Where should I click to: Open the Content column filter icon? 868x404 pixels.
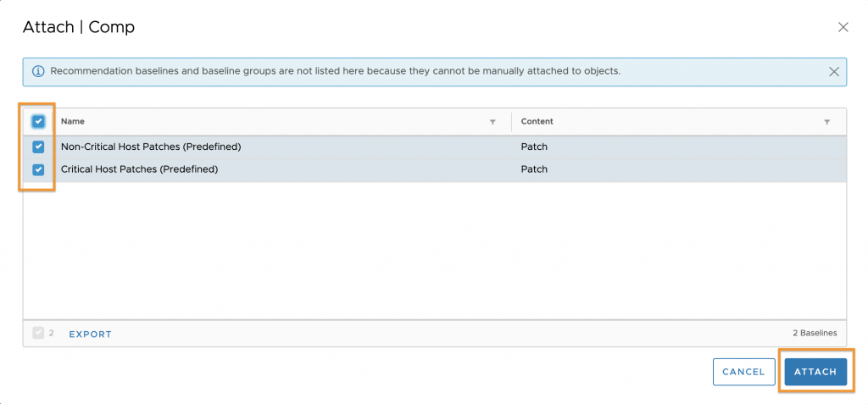coord(827,122)
